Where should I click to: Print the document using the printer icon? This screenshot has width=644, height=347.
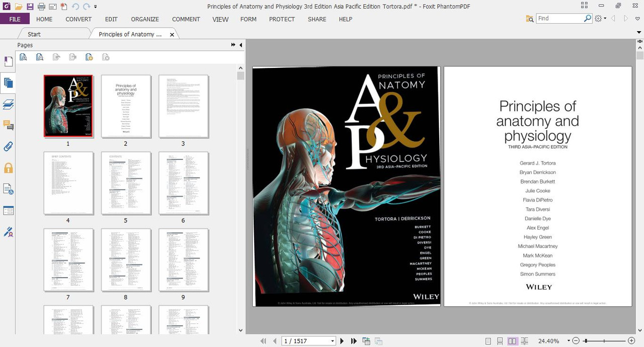pyautogui.click(x=41, y=7)
